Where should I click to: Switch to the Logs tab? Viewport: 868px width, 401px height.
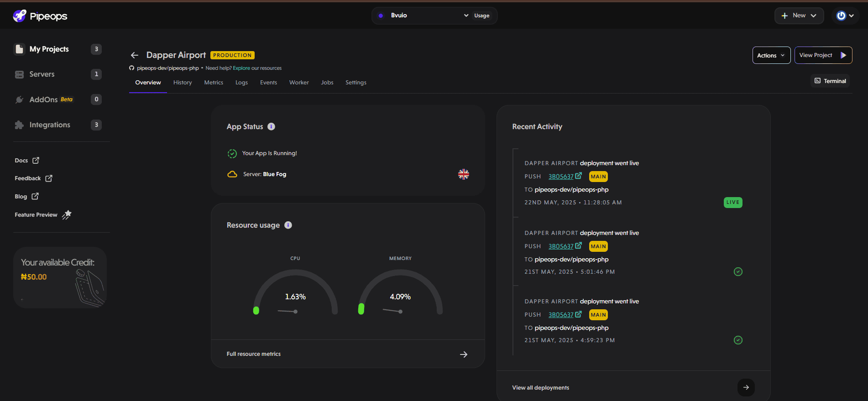(241, 83)
